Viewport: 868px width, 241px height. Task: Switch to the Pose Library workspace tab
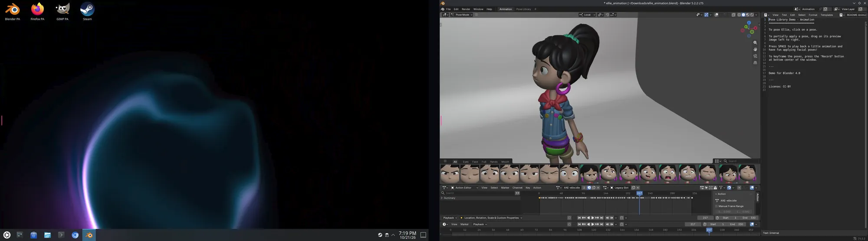[x=523, y=9]
